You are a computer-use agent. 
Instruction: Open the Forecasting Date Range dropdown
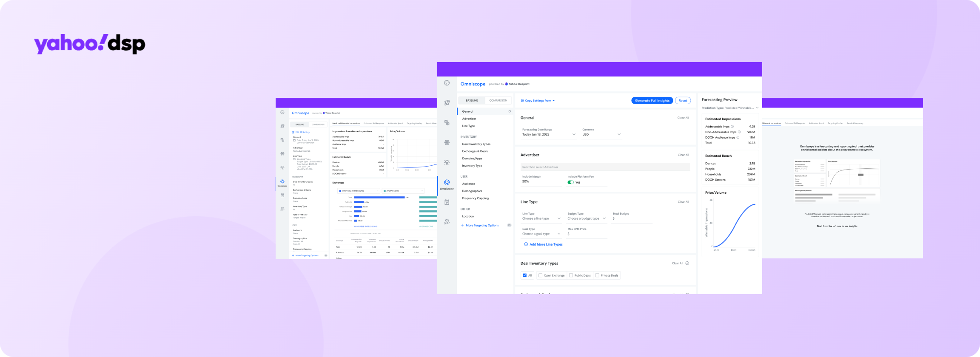coord(549,134)
